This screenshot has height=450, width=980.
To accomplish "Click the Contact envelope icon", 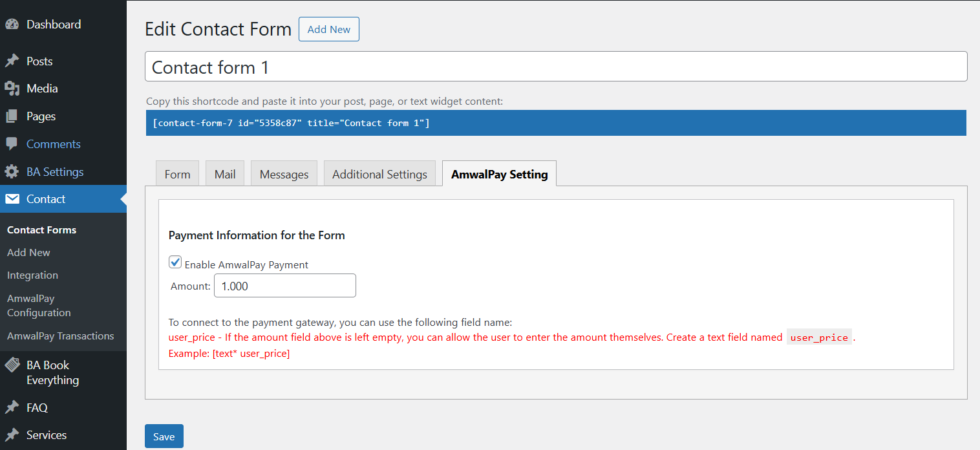I will (12, 199).
